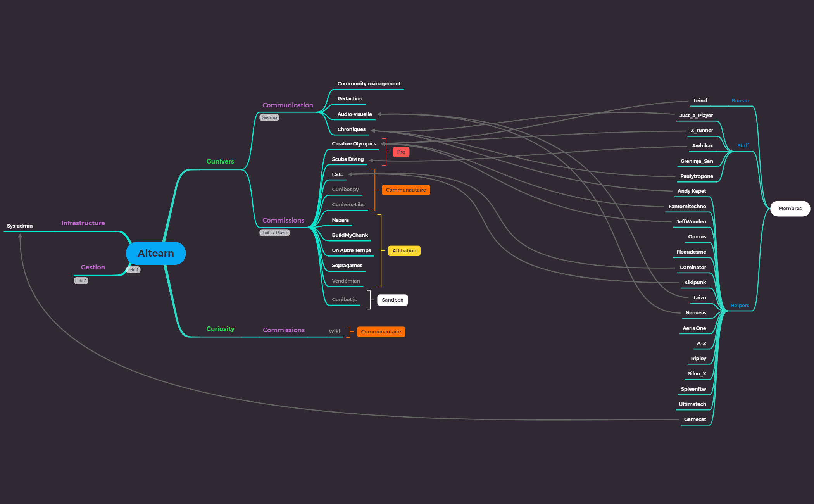Click the Affiliation badge
The width and height of the screenshot is (814, 504).
tap(404, 250)
